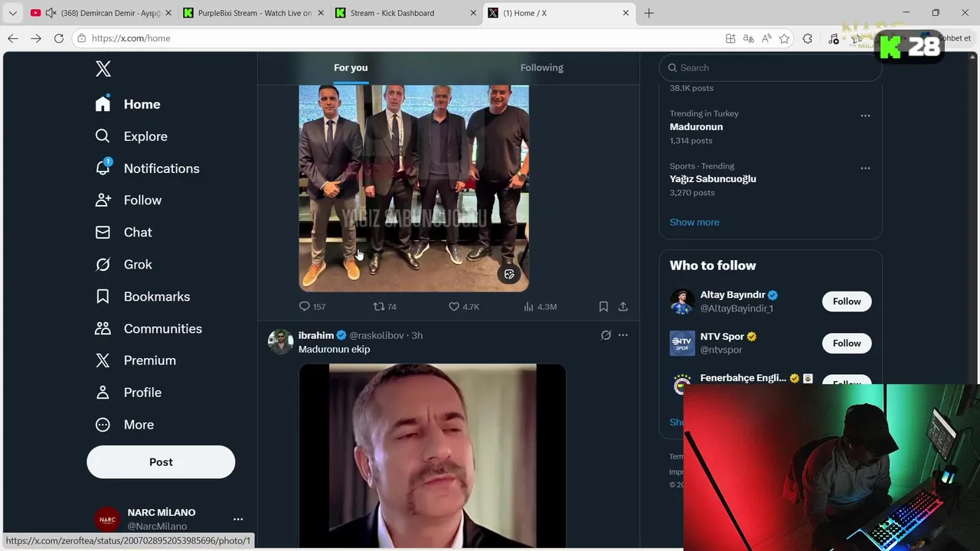Open the NTV Spor profile avatar
This screenshot has width=980, height=551.
point(682,343)
